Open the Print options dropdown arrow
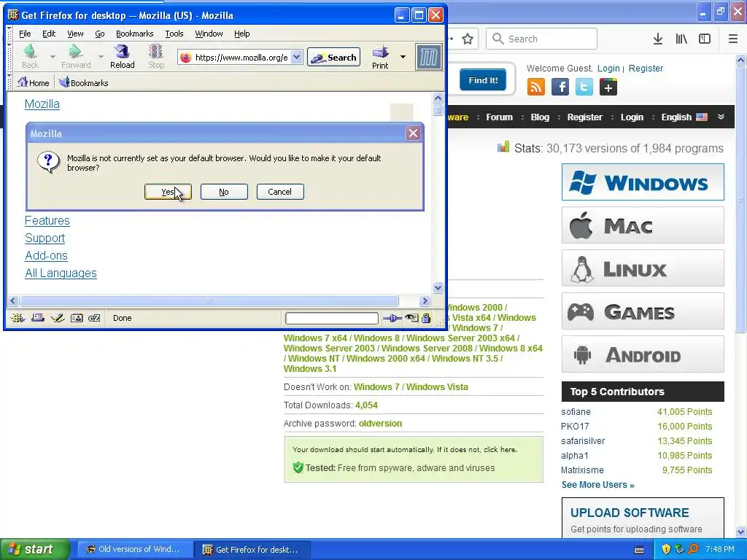This screenshot has width=747, height=560. (x=403, y=57)
